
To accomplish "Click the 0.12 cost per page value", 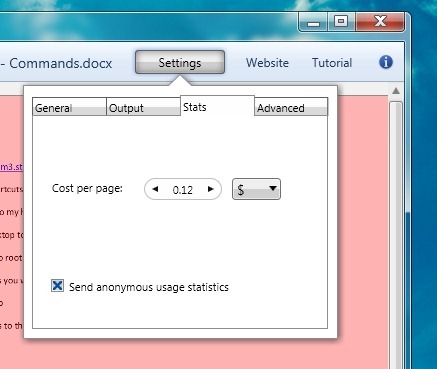I will [183, 190].
